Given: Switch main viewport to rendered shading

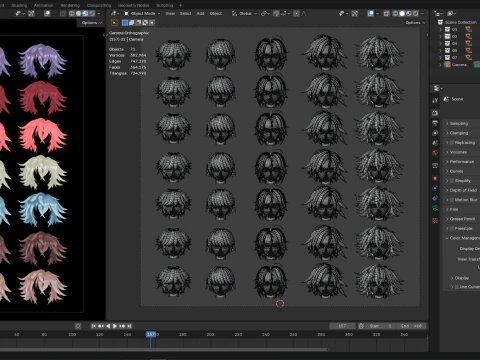Looking at the screenshot, I should point(416,14).
